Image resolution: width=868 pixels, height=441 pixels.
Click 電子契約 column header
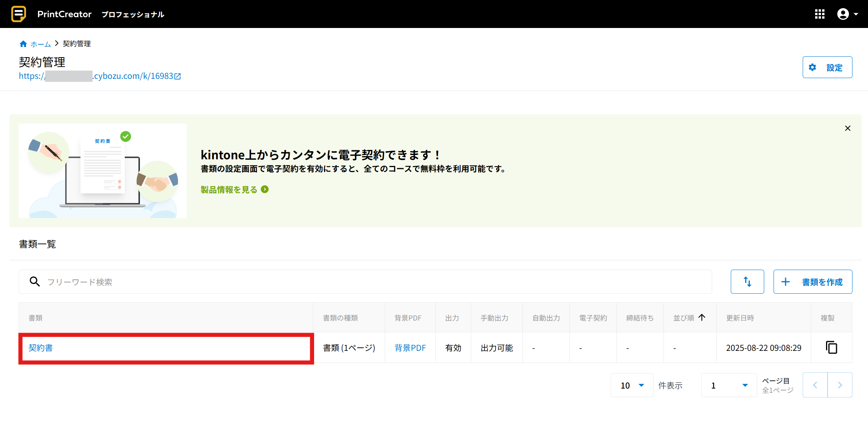point(593,318)
